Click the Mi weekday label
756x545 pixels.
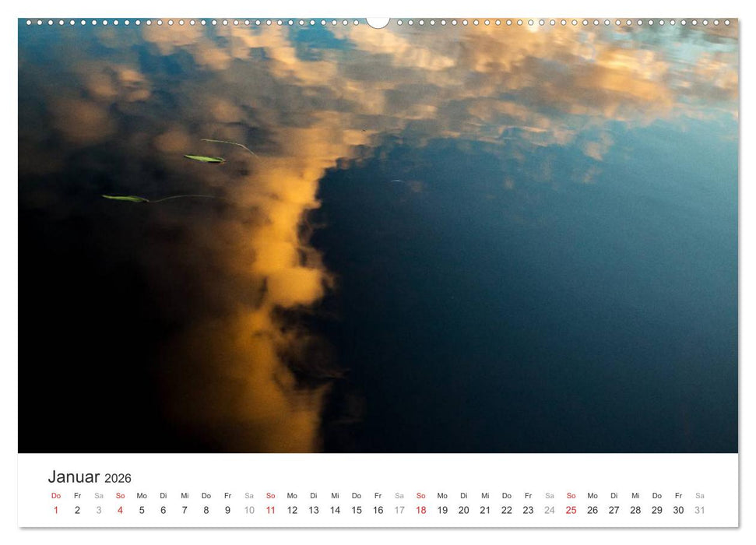184,494
